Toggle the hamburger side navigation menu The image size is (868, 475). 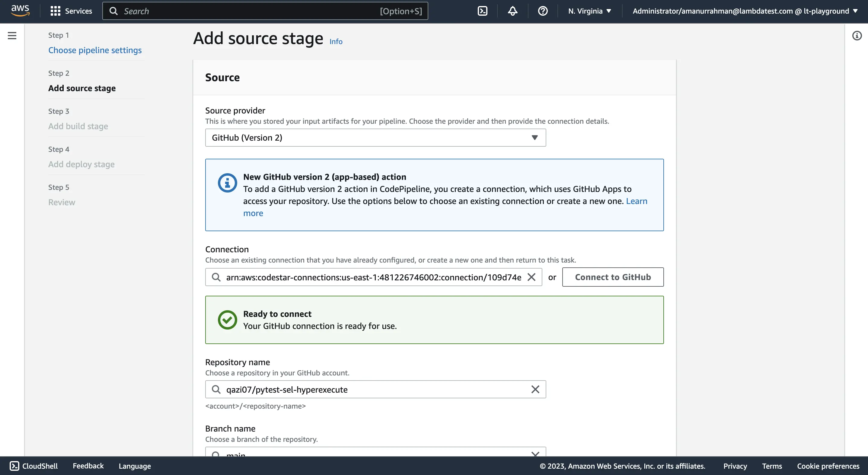click(12, 36)
